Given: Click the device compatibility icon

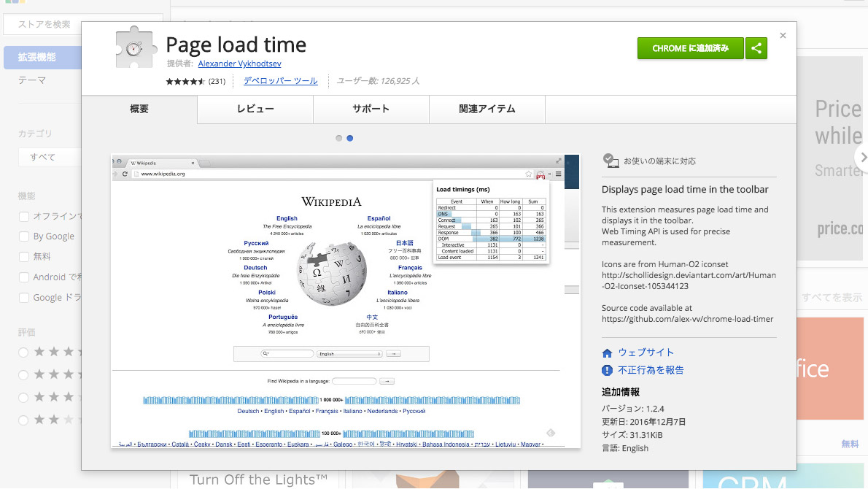Looking at the screenshot, I should [611, 161].
